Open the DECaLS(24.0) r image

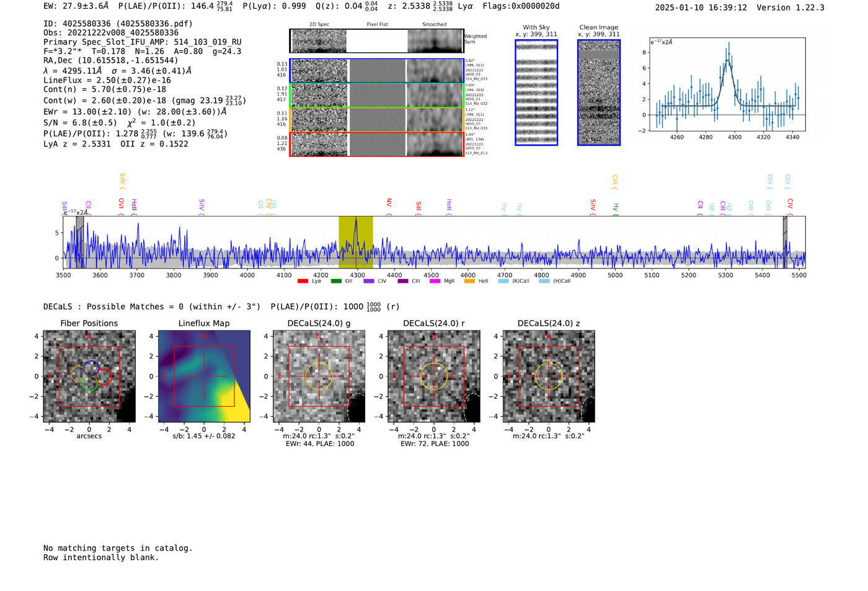434,376
